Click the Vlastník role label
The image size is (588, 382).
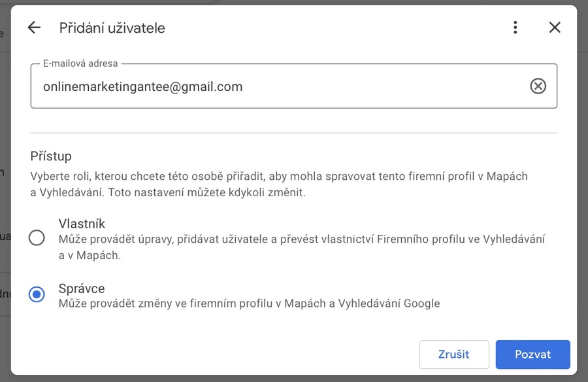coord(82,224)
